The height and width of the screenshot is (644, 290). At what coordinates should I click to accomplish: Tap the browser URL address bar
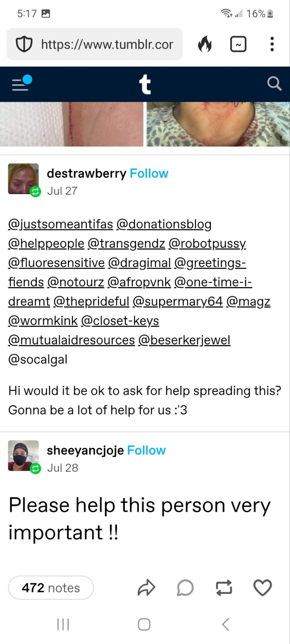(x=107, y=44)
